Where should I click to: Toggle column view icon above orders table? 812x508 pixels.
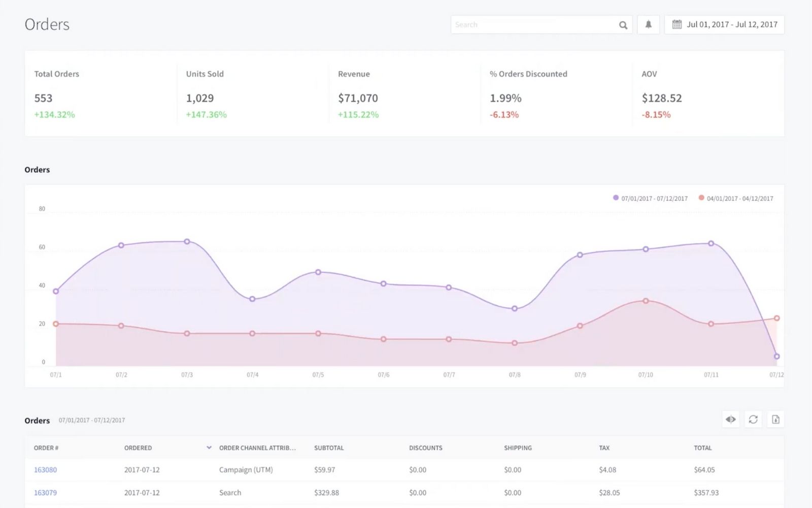pos(731,419)
